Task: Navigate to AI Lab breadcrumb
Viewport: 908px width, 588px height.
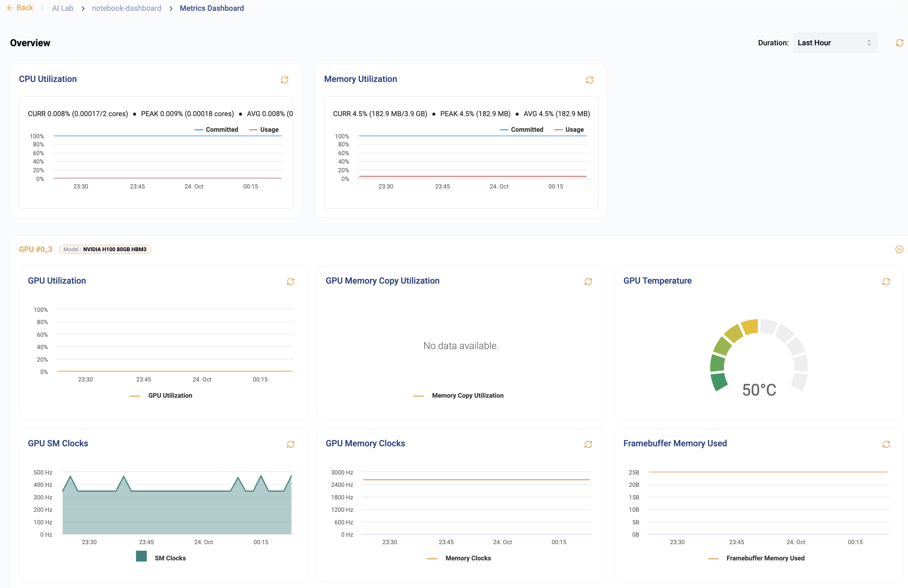Action: click(x=62, y=8)
